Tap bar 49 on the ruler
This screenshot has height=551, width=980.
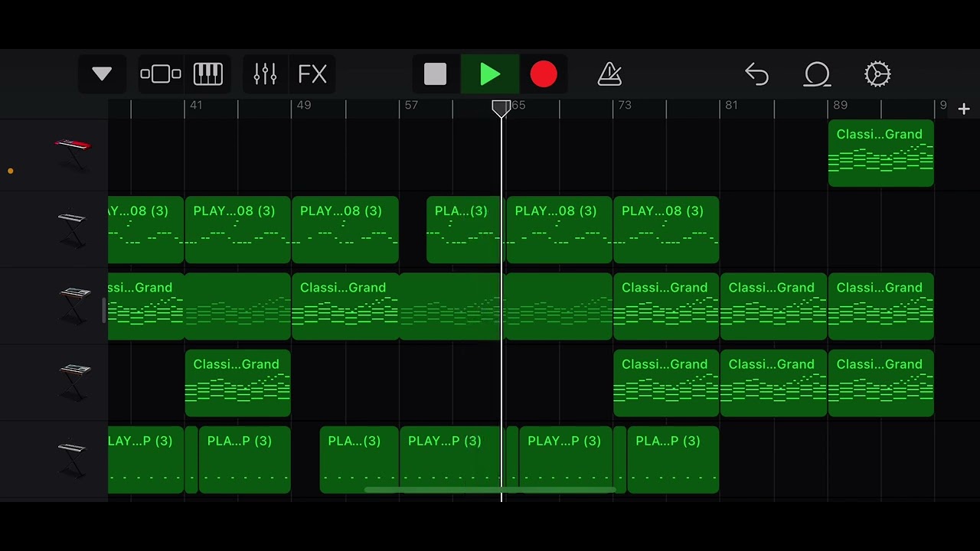pos(304,106)
